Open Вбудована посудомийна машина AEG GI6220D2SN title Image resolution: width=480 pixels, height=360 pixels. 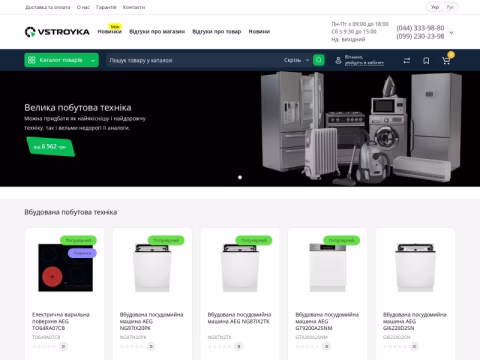click(415, 321)
